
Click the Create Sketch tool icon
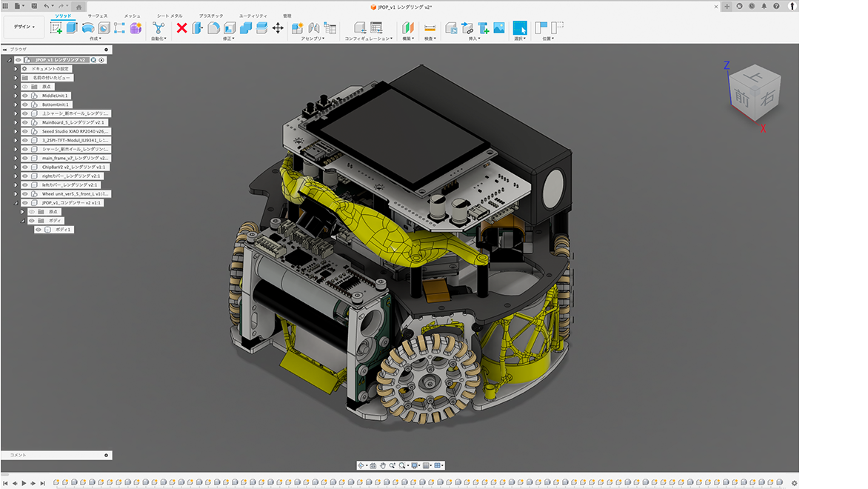coord(56,28)
